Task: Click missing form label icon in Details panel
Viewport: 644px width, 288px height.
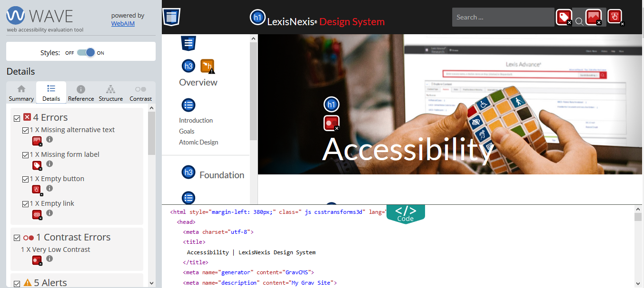Action: coord(37,165)
